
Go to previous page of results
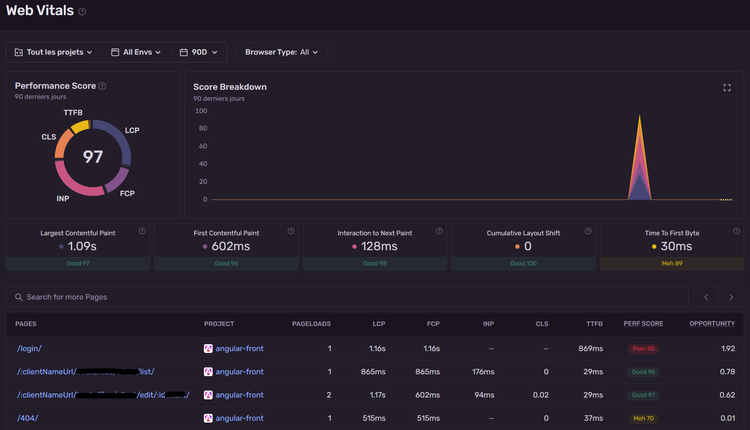click(706, 297)
